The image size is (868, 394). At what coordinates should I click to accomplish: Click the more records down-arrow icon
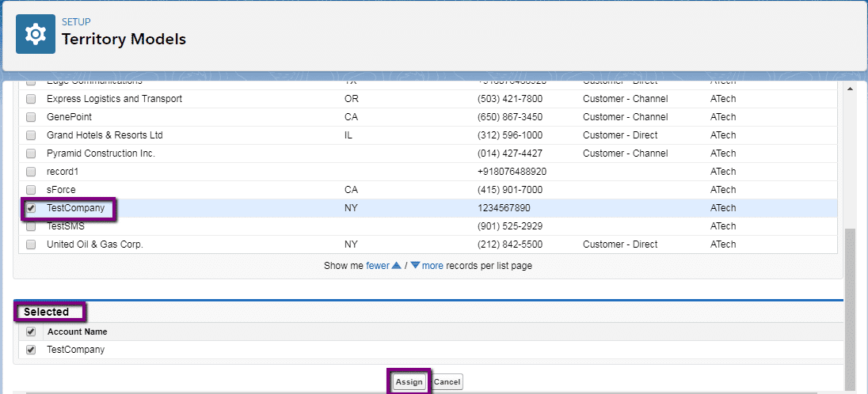coord(415,266)
